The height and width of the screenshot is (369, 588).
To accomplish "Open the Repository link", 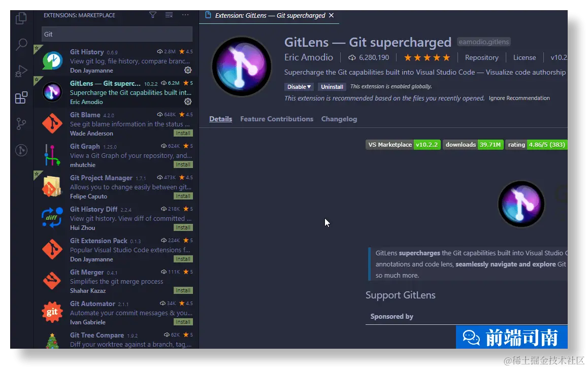I will 481,57.
